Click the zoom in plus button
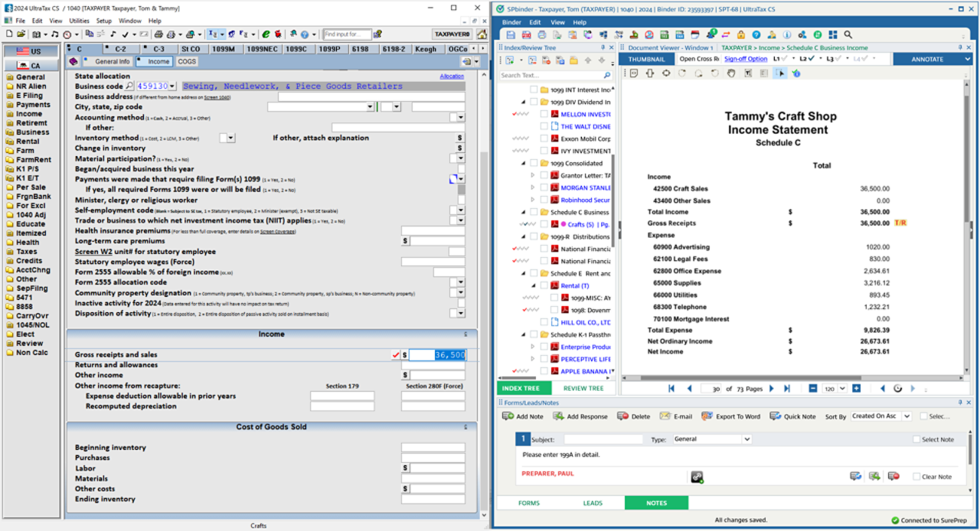Screen dimensions: 980x531 coord(856,389)
